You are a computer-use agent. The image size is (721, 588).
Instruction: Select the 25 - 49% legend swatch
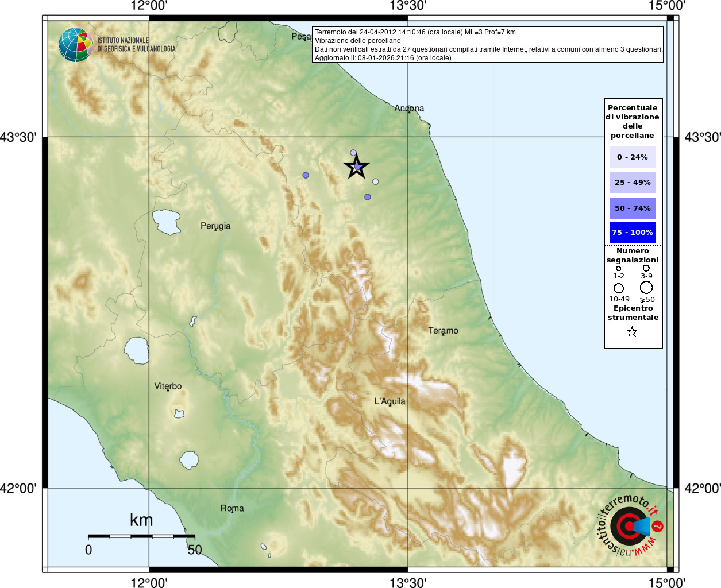pos(633,182)
